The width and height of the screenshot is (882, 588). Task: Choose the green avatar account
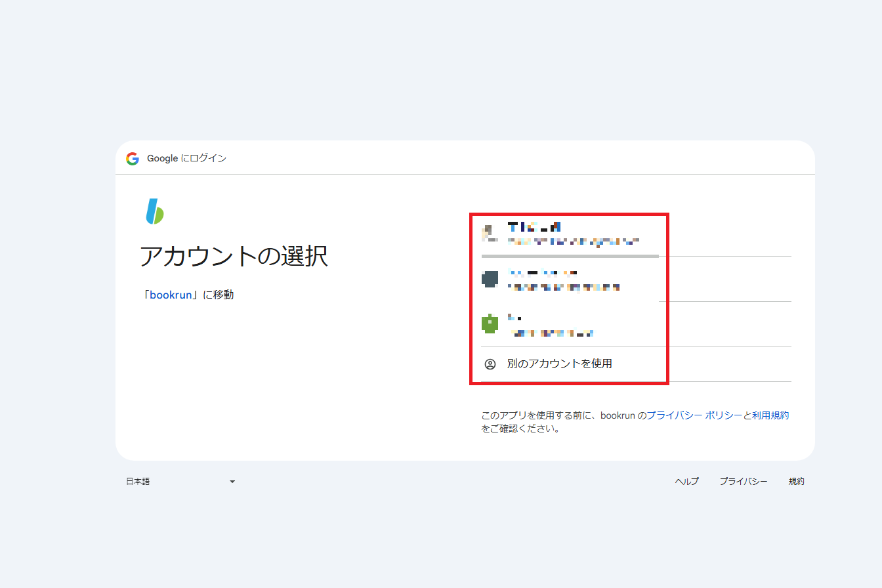490,324
